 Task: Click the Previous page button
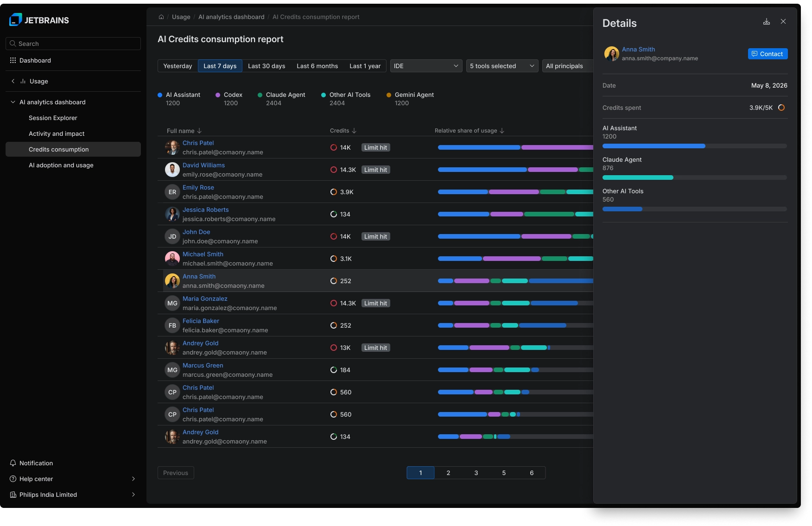(x=176, y=473)
